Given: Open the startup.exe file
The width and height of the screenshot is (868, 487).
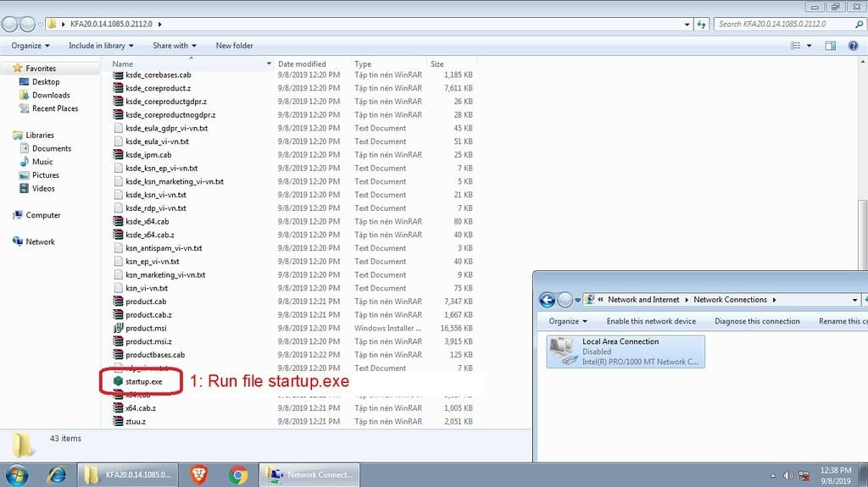Looking at the screenshot, I should coord(143,382).
